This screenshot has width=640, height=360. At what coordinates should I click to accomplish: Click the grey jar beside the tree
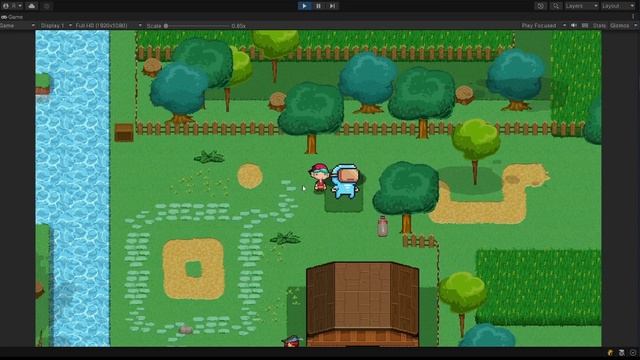pyautogui.click(x=382, y=227)
